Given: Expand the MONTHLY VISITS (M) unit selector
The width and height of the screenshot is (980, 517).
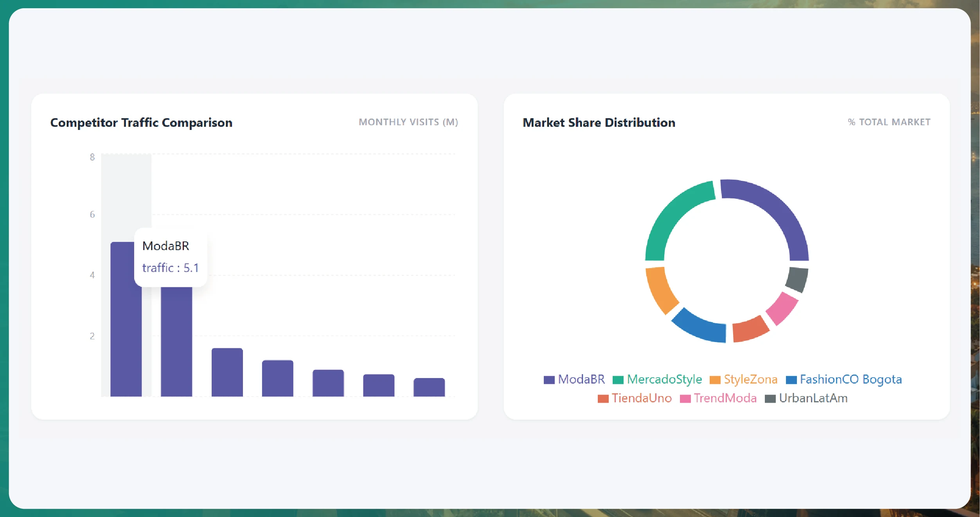Looking at the screenshot, I should [x=408, y=122].
